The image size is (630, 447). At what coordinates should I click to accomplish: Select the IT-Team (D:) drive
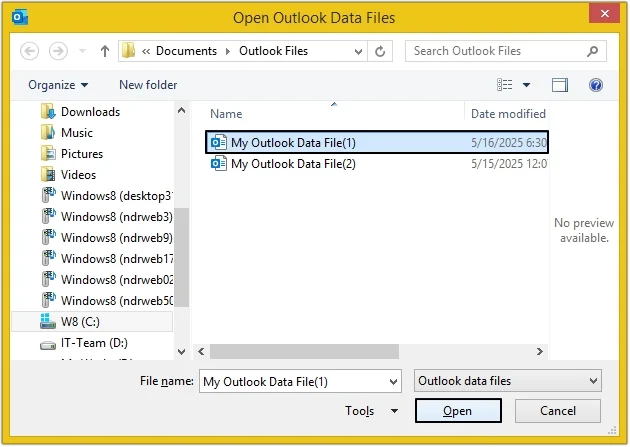[x=94, y=343]
